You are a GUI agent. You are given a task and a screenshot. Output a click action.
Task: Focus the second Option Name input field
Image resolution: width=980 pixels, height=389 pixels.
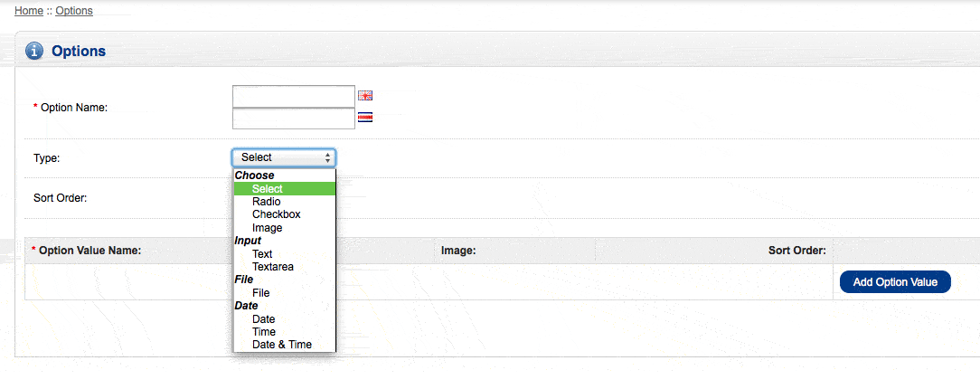[293, 119]
